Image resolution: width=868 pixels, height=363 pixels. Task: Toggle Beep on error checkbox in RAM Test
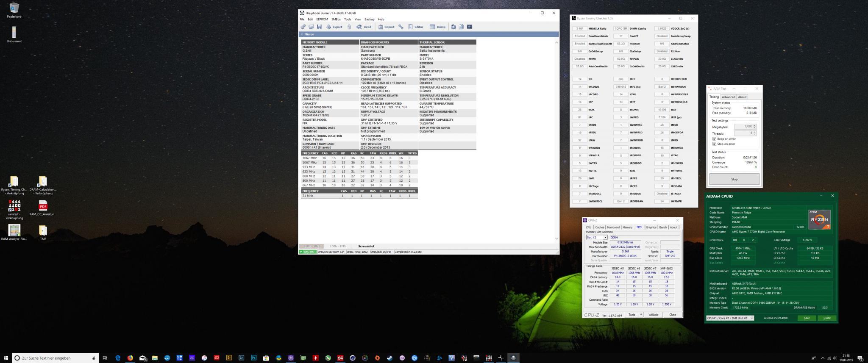click(714, 139)
